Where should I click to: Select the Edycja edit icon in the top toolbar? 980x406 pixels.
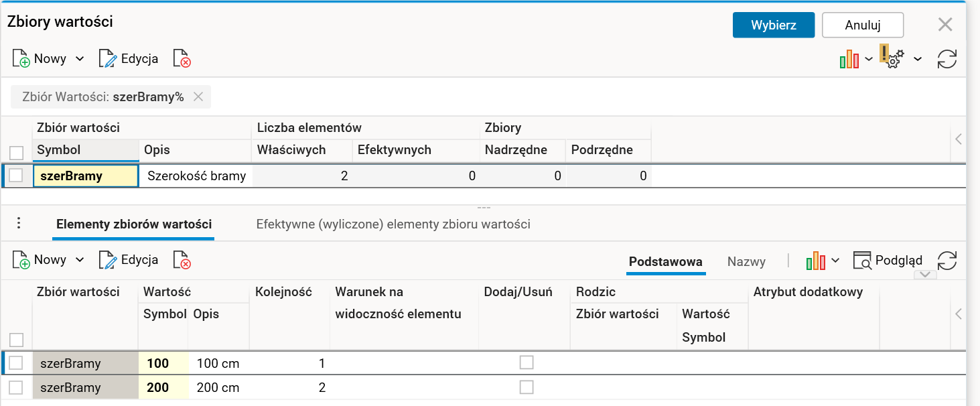108,58
